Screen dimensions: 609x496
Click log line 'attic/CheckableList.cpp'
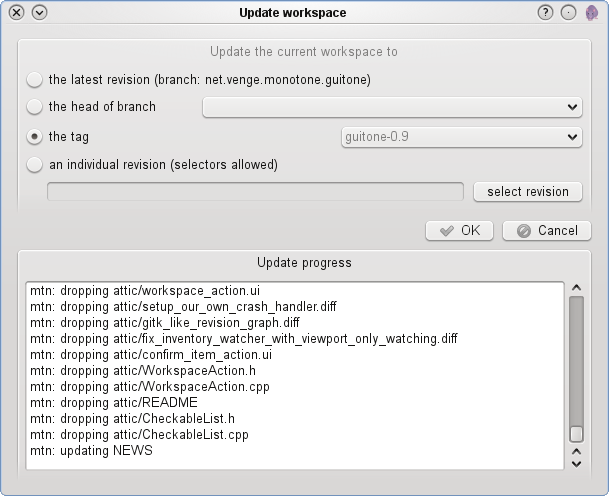pos(139,434)
